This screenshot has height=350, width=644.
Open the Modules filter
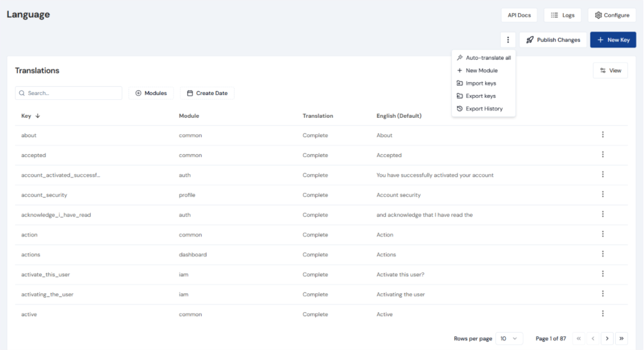[x=151, y=93]
